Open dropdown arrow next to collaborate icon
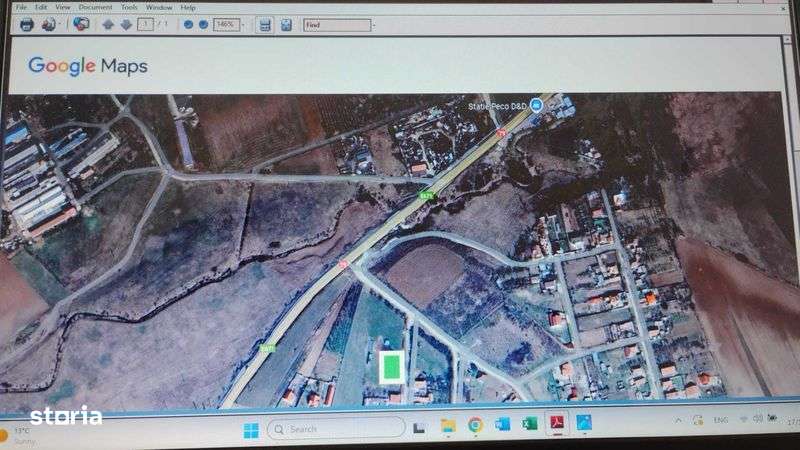800x450 pixels. 60,24
